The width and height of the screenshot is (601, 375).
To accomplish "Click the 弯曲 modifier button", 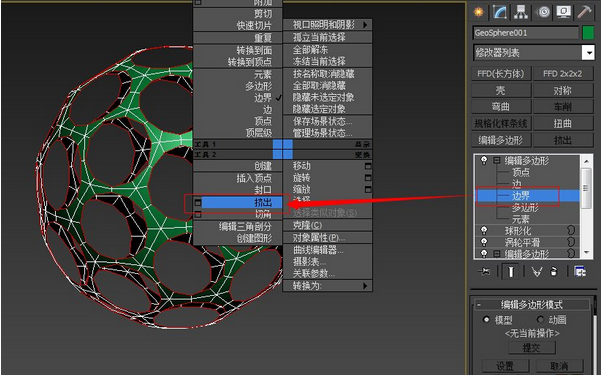I will click(x=501, y=107).
